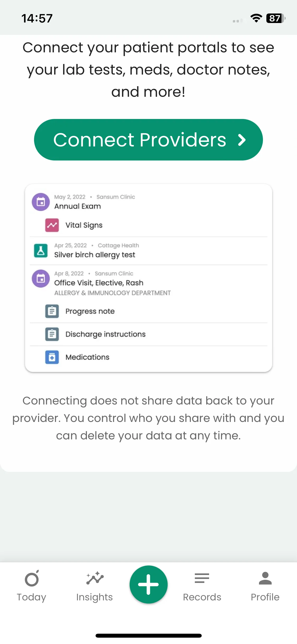The height and width of the screenshot is (644, 297).
Task: Tap the battery indicator in status bar
Action: pos(276,18)
